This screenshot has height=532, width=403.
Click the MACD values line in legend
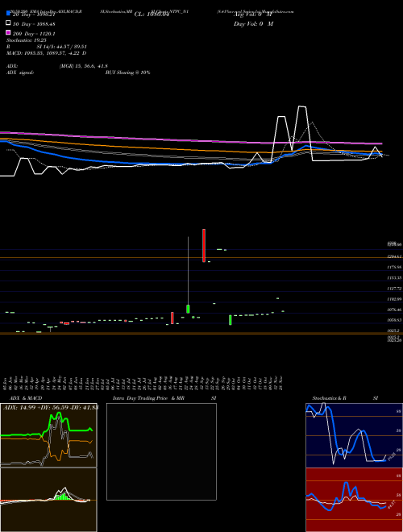pyautogui.click(x=47, y=53)
